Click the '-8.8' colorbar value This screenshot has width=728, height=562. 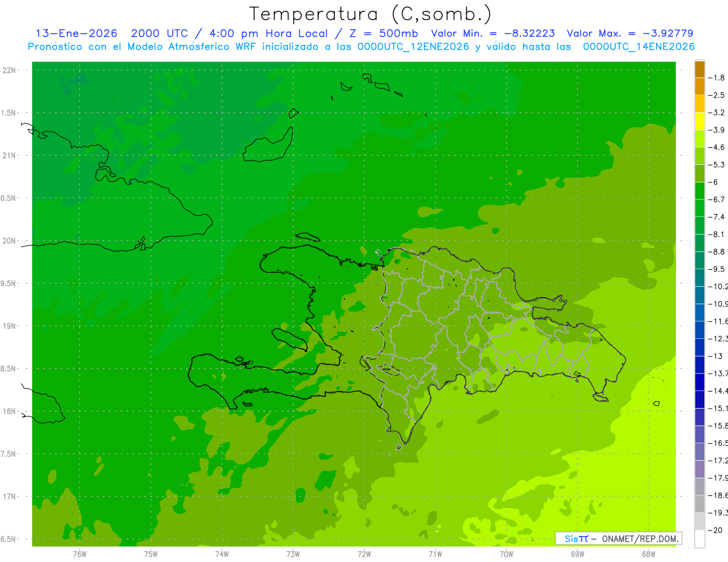click(x=716, y=252)
